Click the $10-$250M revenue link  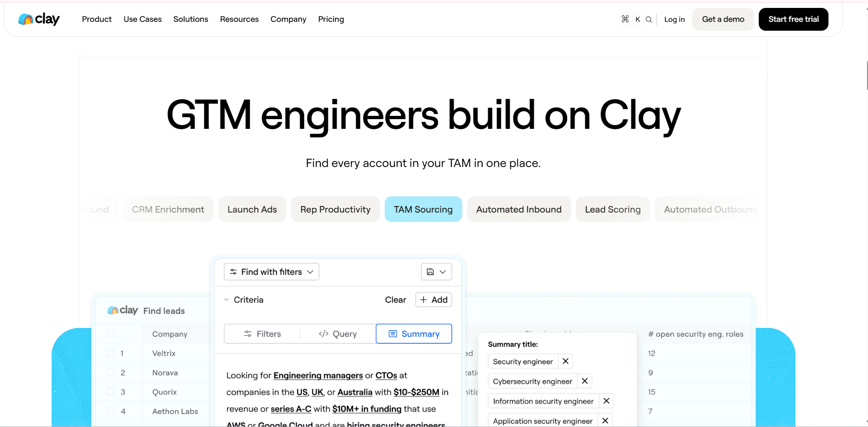[x=417, y=392]
